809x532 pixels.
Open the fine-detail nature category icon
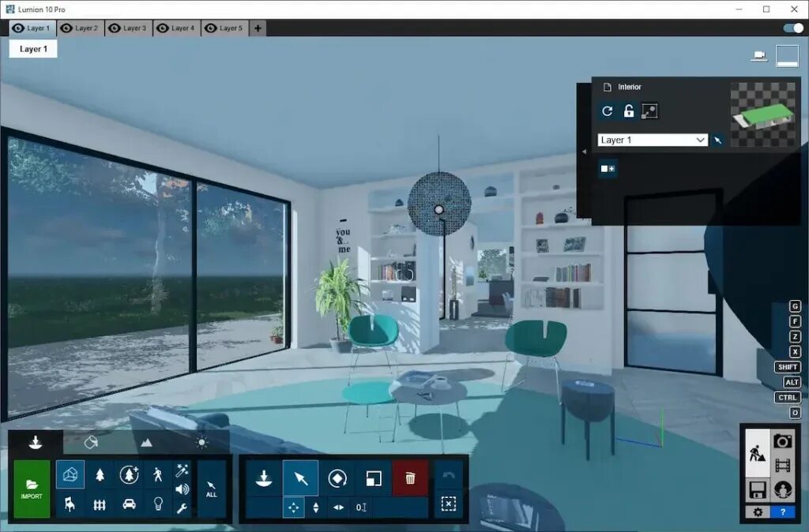pos(129,474)
